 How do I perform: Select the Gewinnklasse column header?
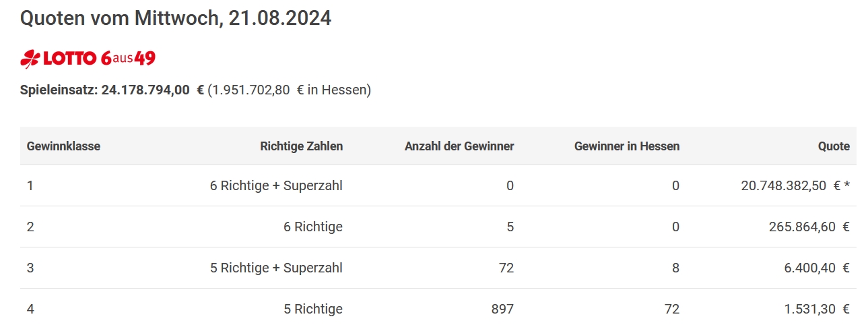pyautogui.click(x=63, y=146)
